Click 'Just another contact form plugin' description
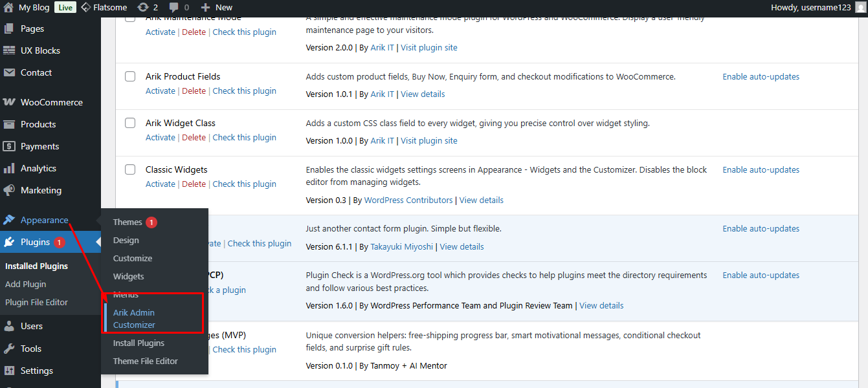 (x=404, y=228)
